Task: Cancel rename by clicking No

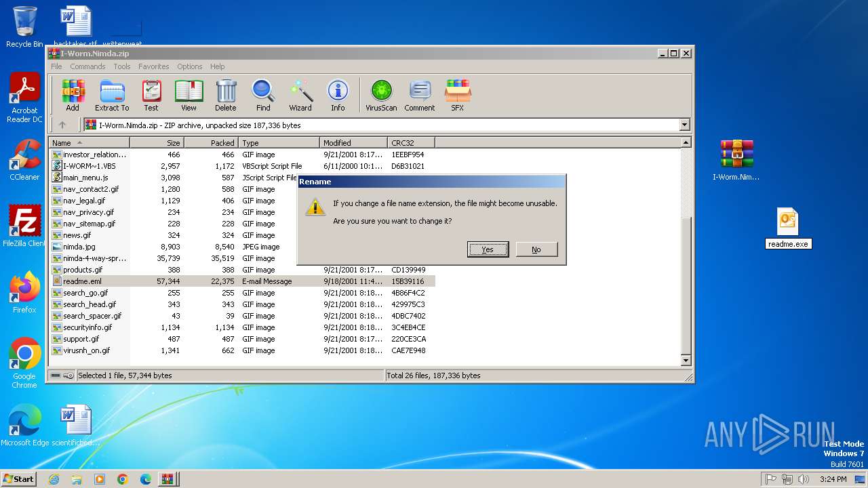Action: click(536, 249)
